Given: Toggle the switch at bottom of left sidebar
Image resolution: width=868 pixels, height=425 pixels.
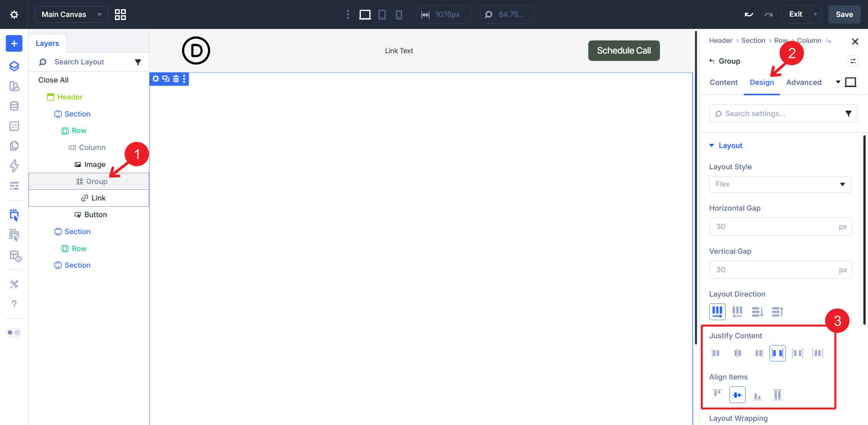Looking at the screenshot, I should pyautogui.click(x=13, y=332).
